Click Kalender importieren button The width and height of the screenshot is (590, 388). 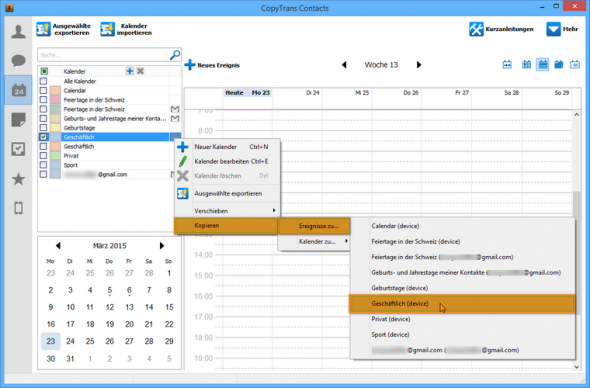pyautogui.click(x=126, y=29)
